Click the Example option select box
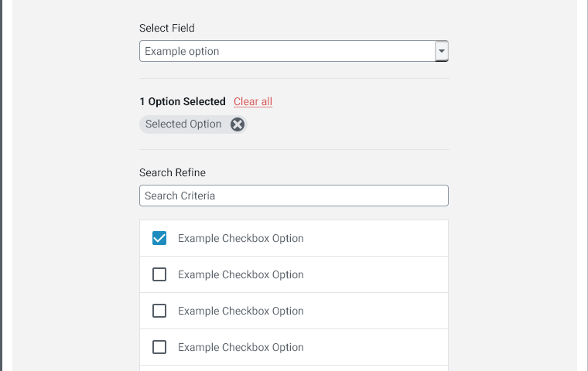 tap(294, 51)
